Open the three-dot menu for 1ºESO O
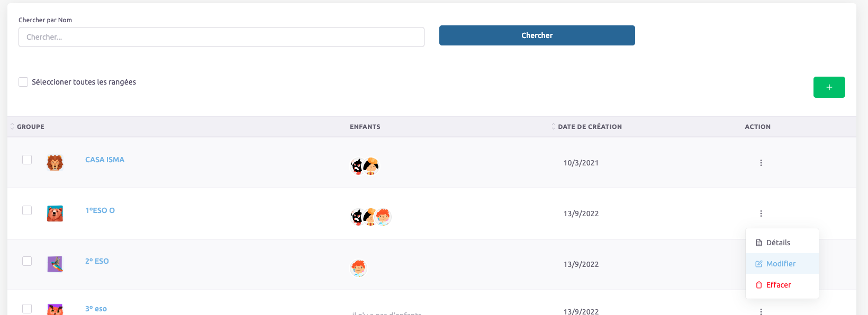Screen dimensions: 868x315 click(x=761, y=214)
